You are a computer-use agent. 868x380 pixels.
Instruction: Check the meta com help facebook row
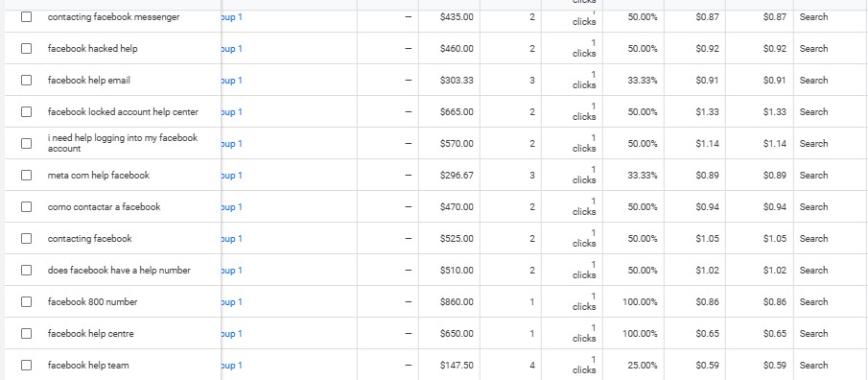(27, 175)
